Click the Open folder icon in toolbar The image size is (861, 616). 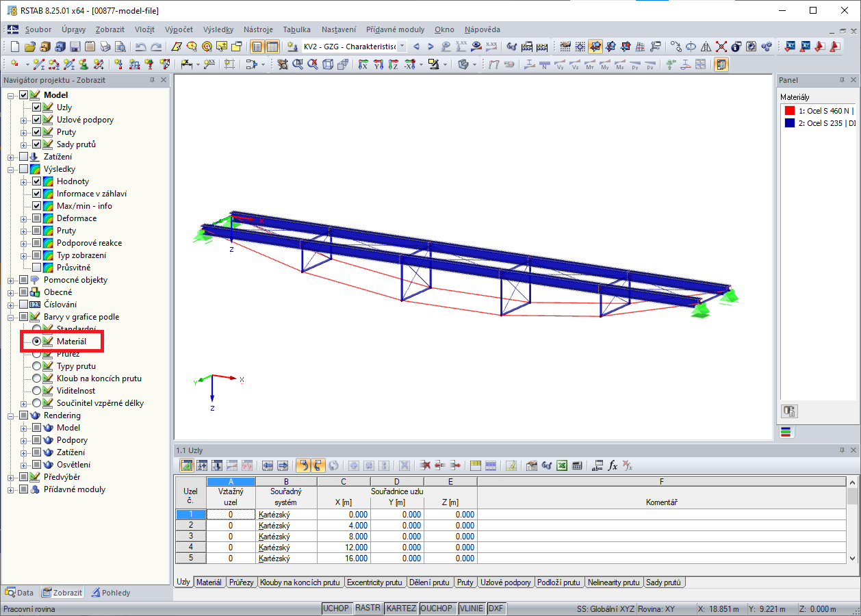coord(29,47)
